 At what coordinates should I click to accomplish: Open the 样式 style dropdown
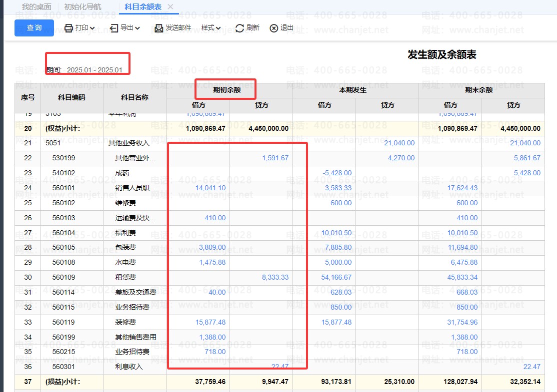[x=211, y=28]
